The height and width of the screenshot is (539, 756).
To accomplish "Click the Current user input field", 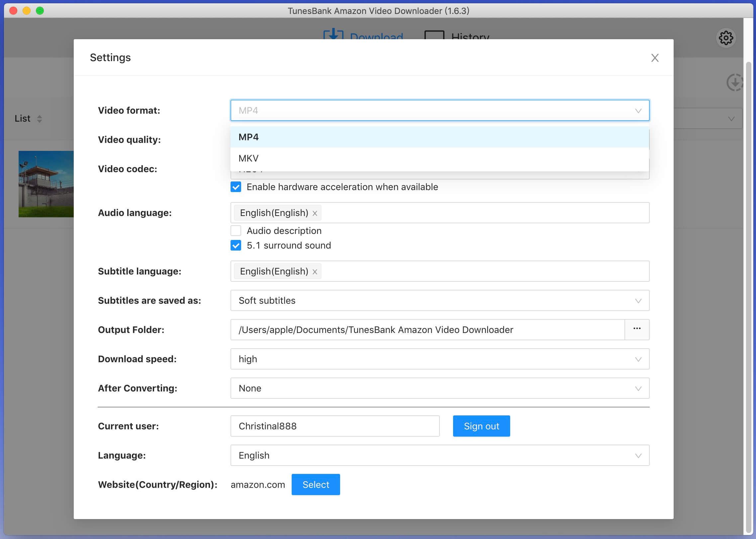I will 334,426.
